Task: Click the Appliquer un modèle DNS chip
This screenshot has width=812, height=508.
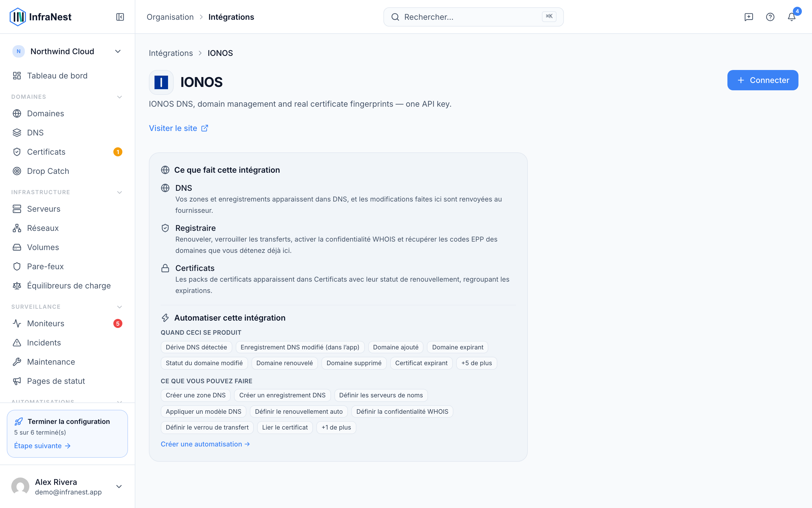Action: pos(203,411)
